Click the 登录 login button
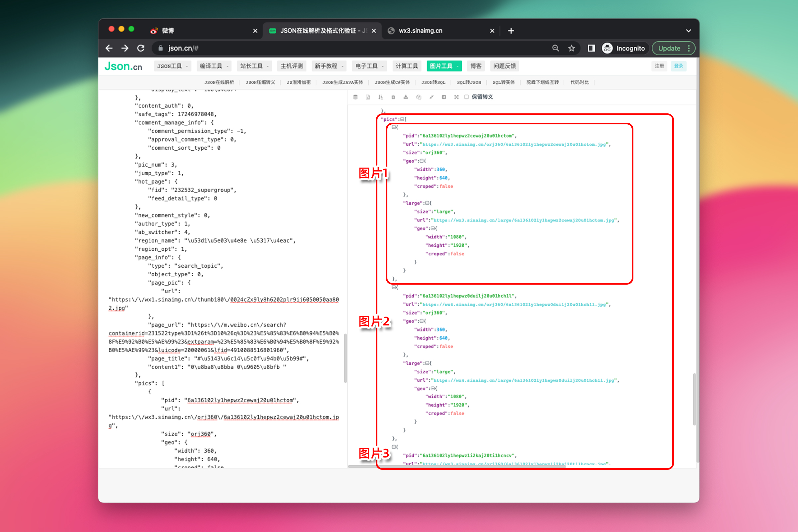 [x=678, y=66]
